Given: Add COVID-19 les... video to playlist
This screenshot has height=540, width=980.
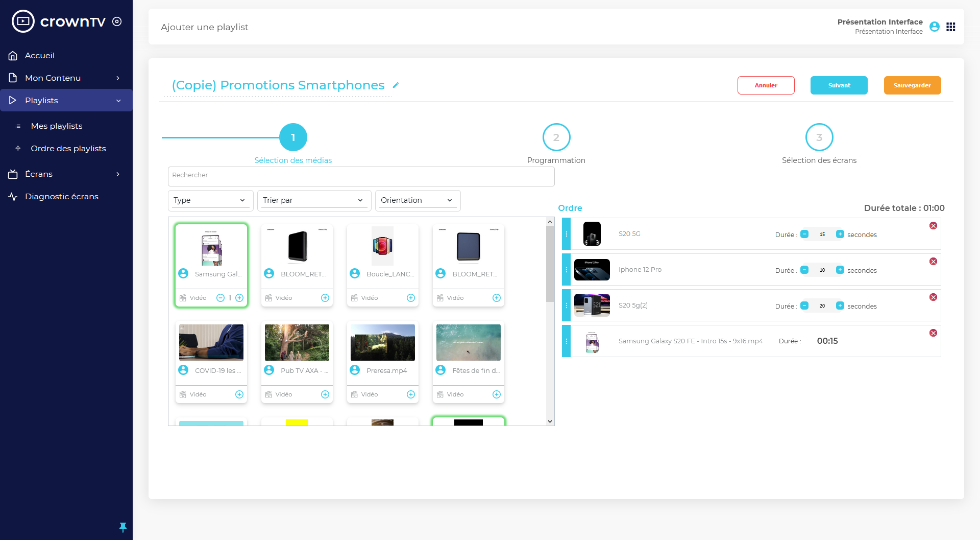Looking at the screenshot, I should [239, 394].
